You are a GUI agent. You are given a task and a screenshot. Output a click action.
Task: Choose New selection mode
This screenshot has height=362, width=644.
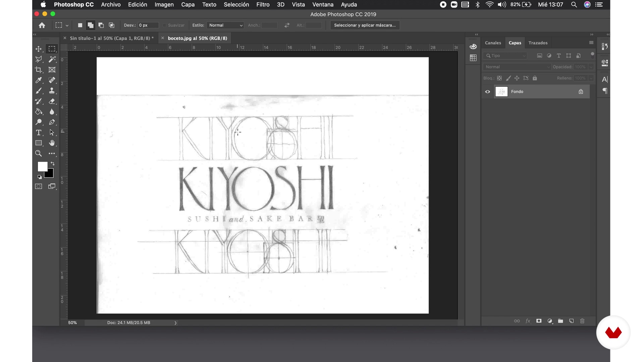[80, 25]
